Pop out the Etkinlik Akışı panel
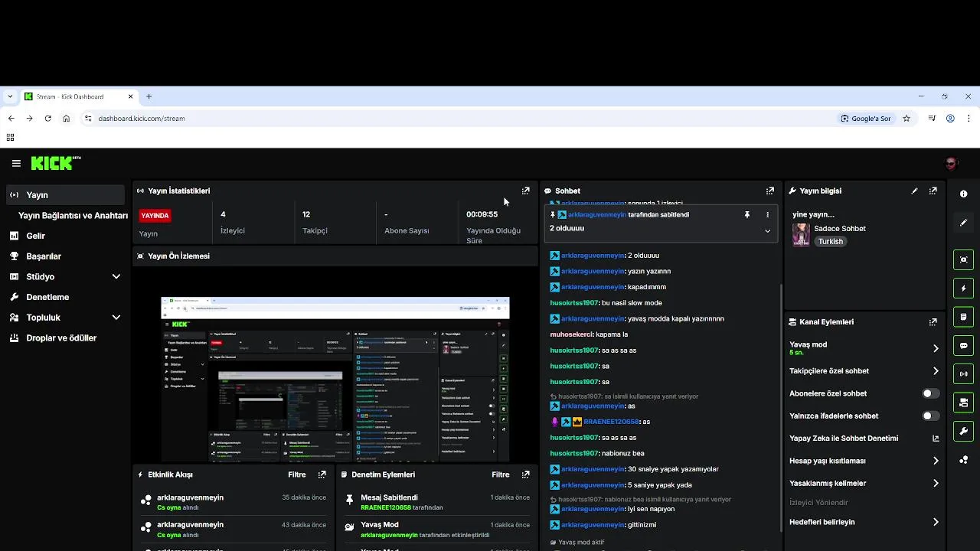 322,474
